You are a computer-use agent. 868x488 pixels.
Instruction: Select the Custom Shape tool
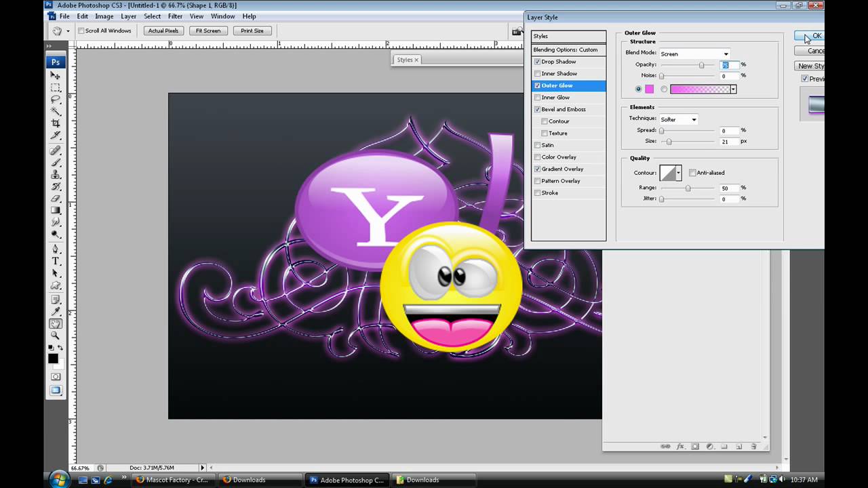[56, 285]
